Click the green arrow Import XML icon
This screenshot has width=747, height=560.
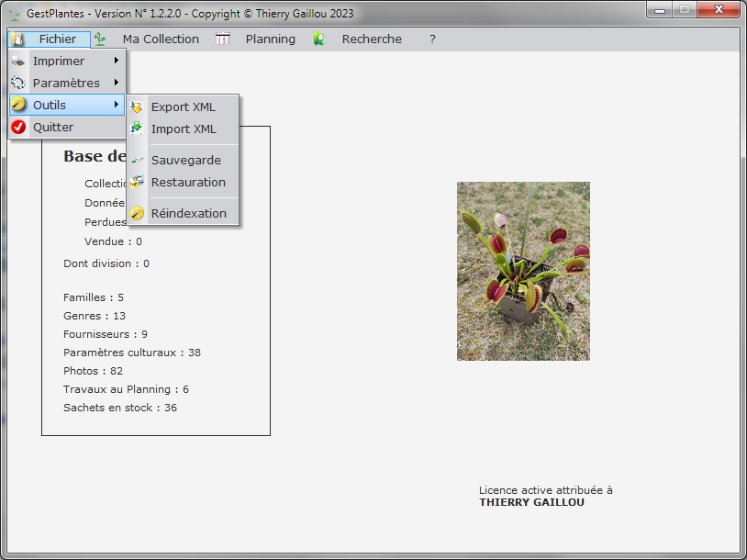click(137, 129)
